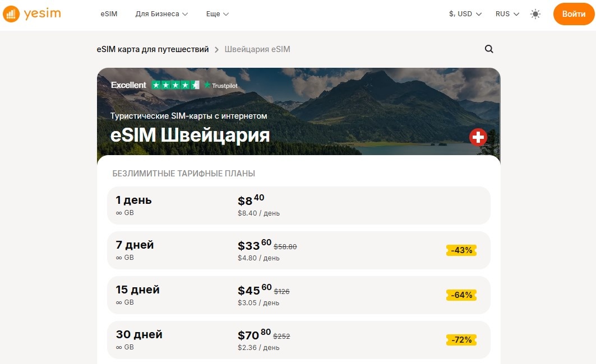The width and height of the screenshot is (596, 364).
Task: Open search via the magnifier icon
Action: click(488, 49)
